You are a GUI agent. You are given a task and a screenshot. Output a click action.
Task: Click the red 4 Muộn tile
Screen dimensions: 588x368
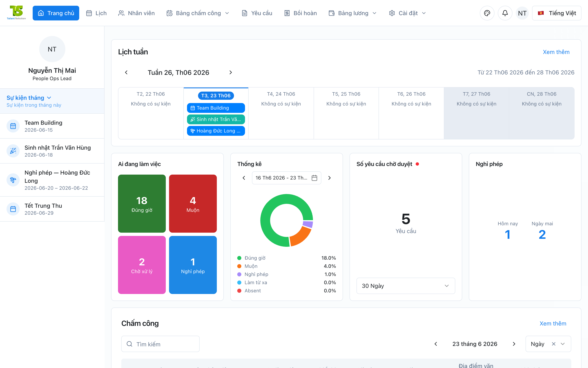tap(193, 203)
